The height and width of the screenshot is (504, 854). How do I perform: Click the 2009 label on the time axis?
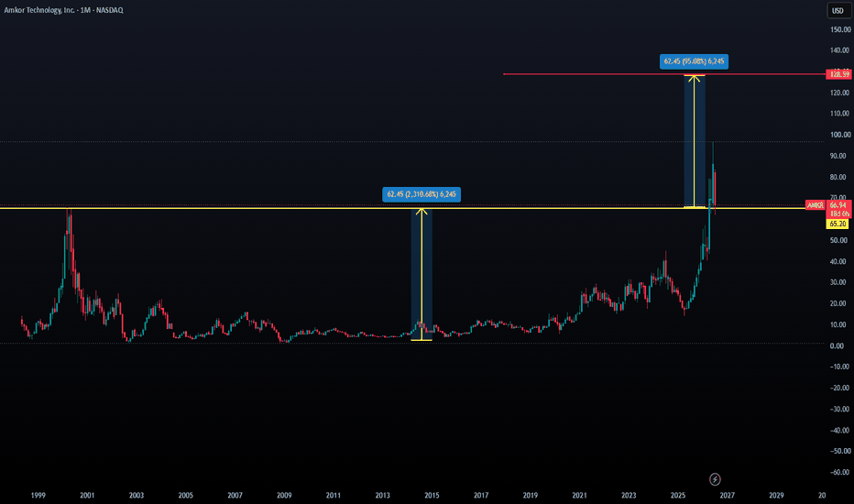pyautogui.click(x=284, y=495)
